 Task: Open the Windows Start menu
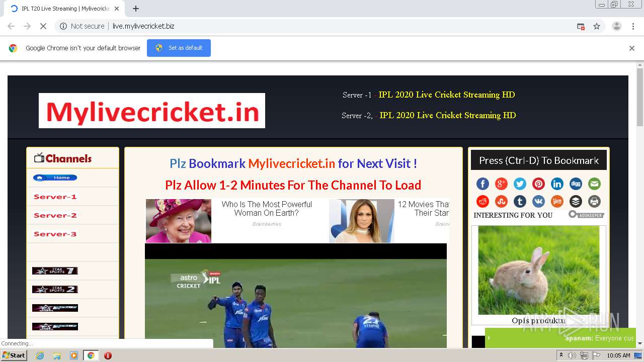coord(14,355)
